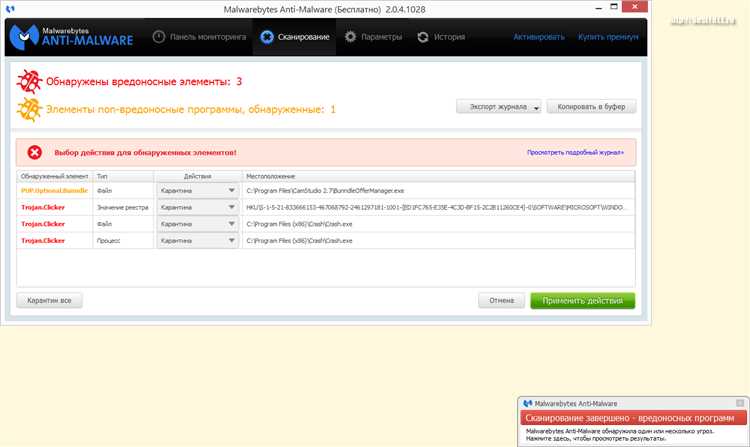Click the clock icon next to Панель мониторинга
750x447 pixels.
coord(159,37)
